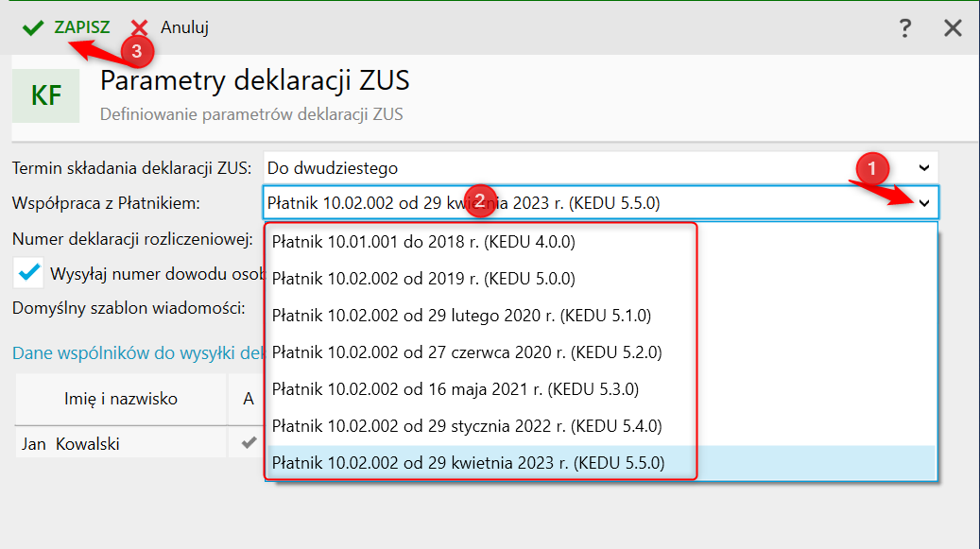Toggle the Wysyłaj numer dowodu checkbox

click(x=28, y=273)
